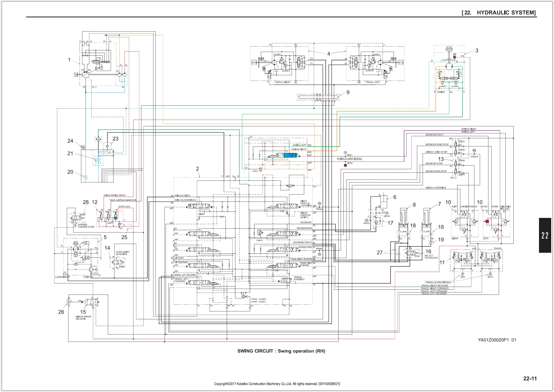The height and width of the screenshot is (392, 554).
Task: Click callout number 13 near stop solenoids
Action: point(441,159)
